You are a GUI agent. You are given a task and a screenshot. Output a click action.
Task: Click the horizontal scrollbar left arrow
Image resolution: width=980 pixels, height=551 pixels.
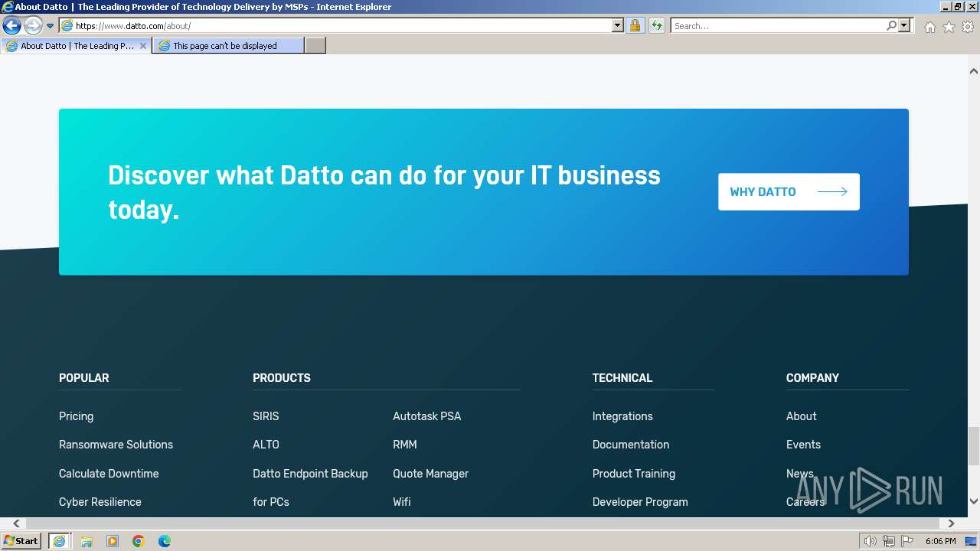[x=16, y=523]
